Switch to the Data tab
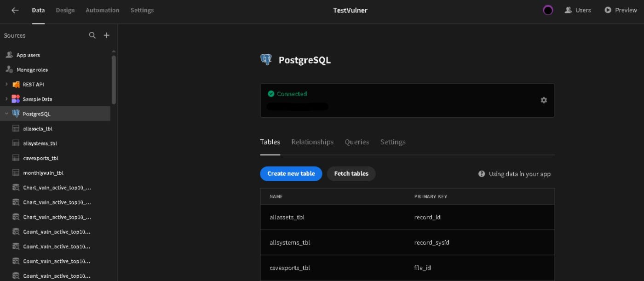This screenshot has width=644, height=281. (x=38, y=10)
